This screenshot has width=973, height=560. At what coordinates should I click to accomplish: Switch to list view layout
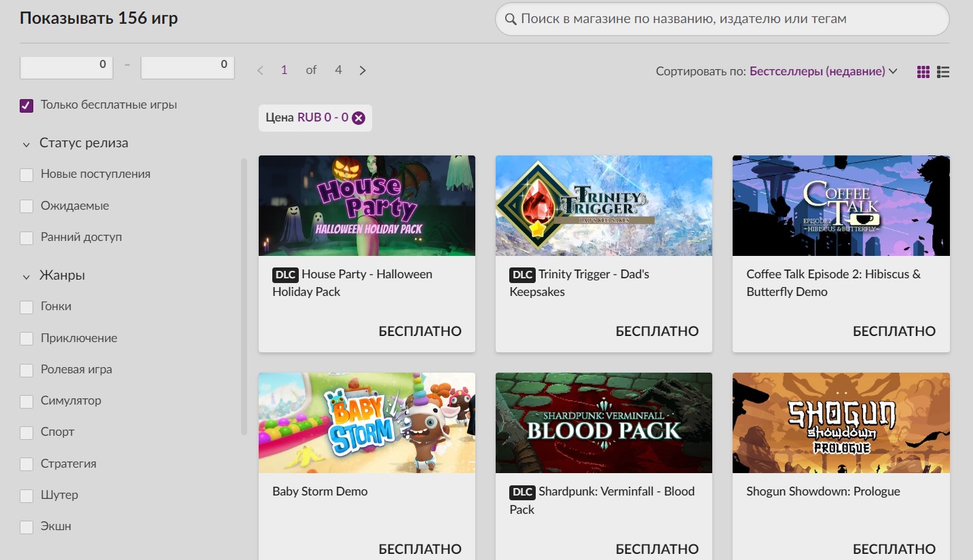(942, 71)
